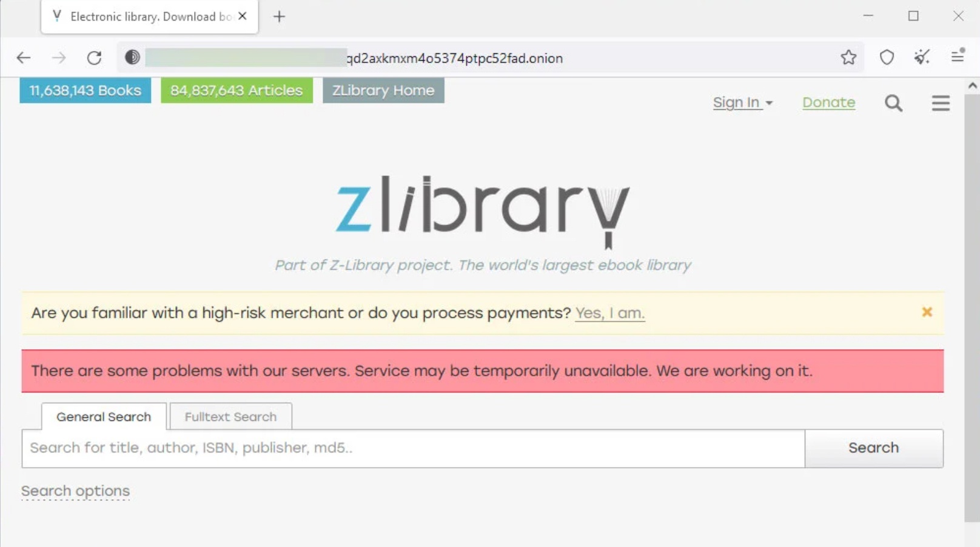
Task: Expand the Sign In dropdown
Action: [742, 103]
